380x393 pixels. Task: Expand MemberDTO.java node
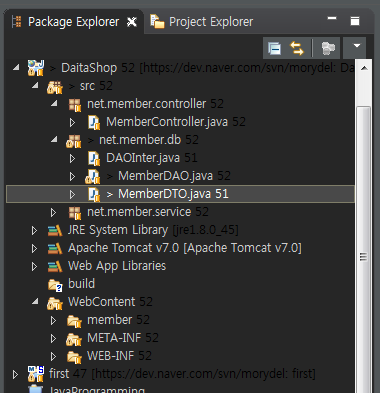tap(72, 194)
